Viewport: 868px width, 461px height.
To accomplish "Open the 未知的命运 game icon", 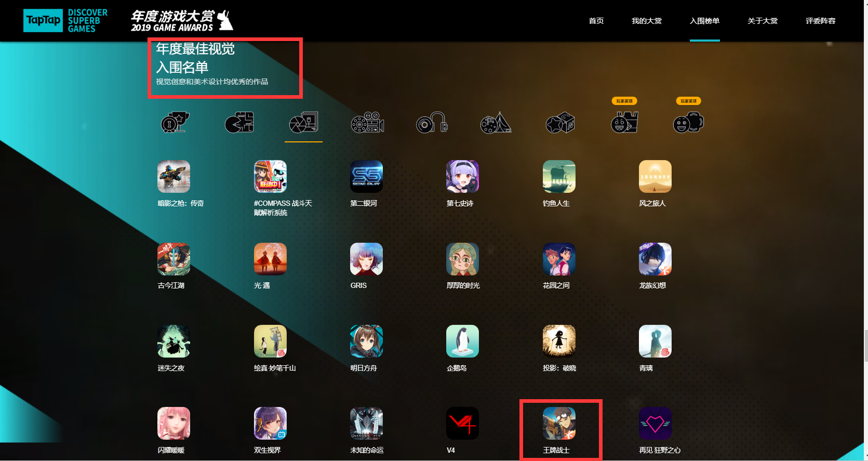I will pos(366,424).
